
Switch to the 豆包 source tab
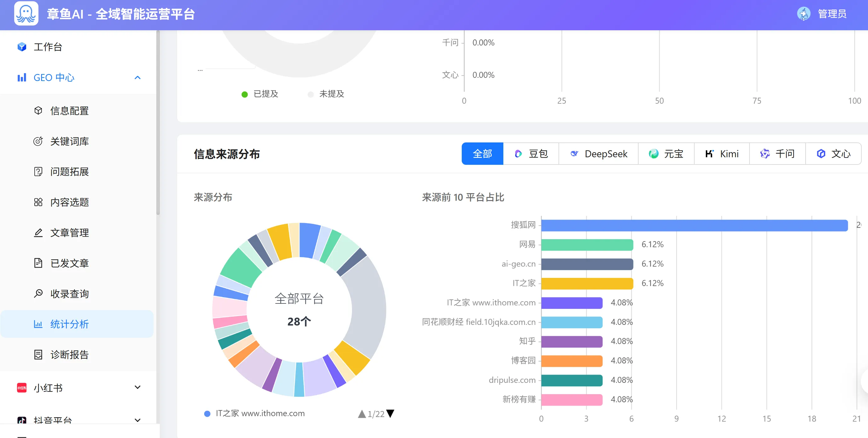[531, 154]
